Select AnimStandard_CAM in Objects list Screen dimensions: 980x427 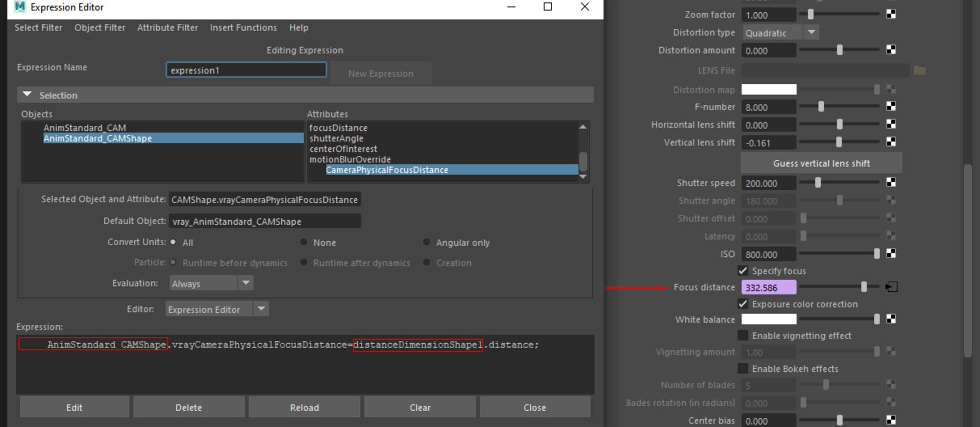[85, 128]
